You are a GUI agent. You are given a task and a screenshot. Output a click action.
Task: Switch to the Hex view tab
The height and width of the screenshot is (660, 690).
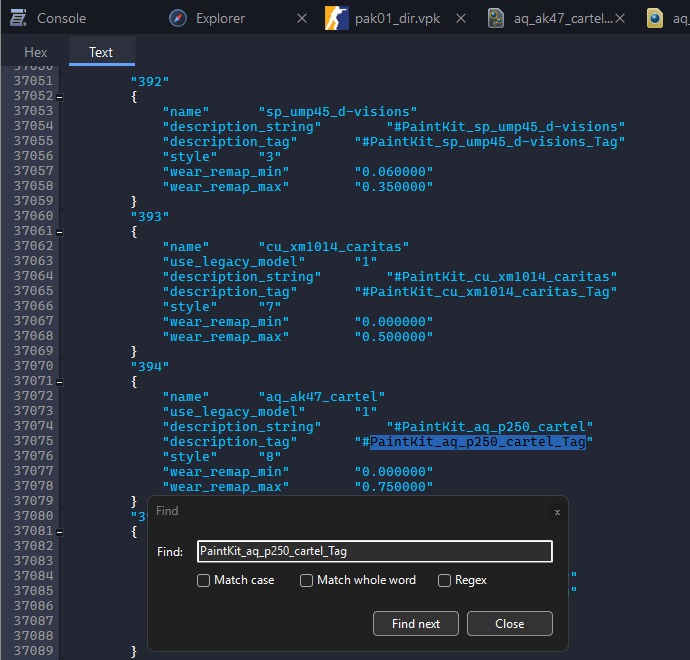tap(36, 52)
